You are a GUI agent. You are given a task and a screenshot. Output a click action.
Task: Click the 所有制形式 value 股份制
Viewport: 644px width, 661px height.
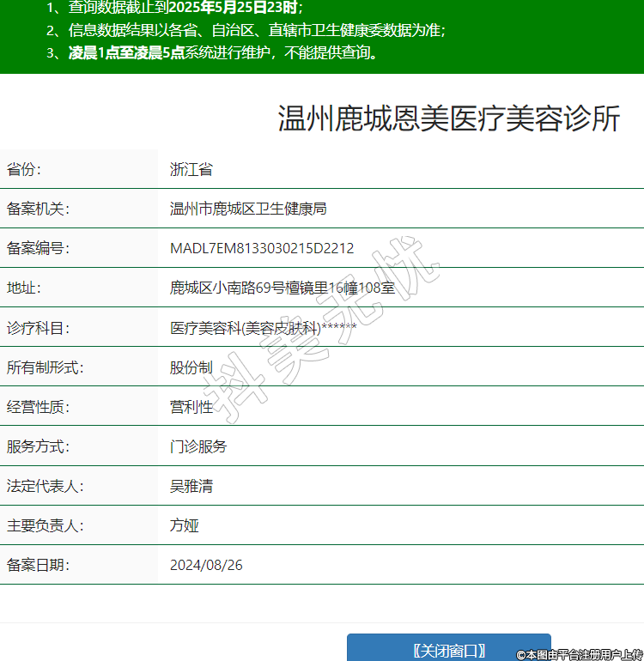191,367
